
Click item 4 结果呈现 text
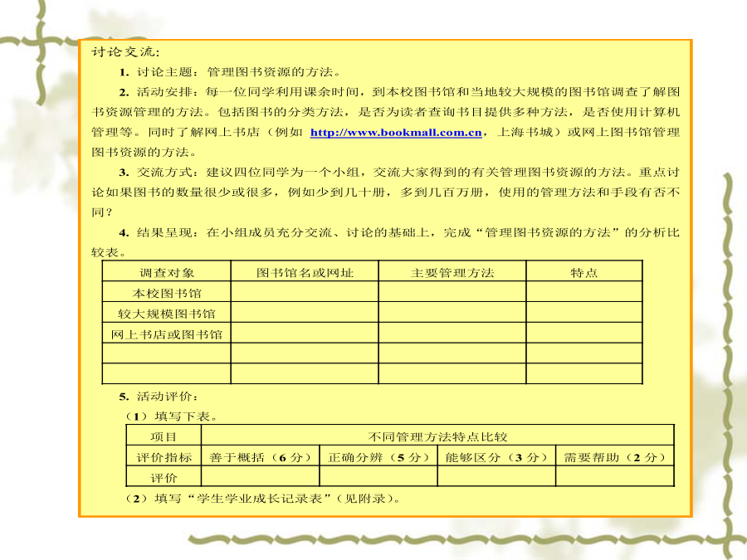[x=385, y=242]
